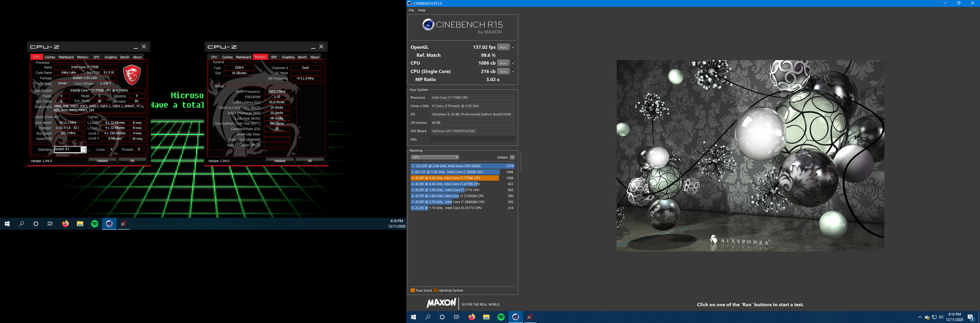Open File Explorer on left screen taskbar
The width and height of the screenshot is (980, 323).
80,224
